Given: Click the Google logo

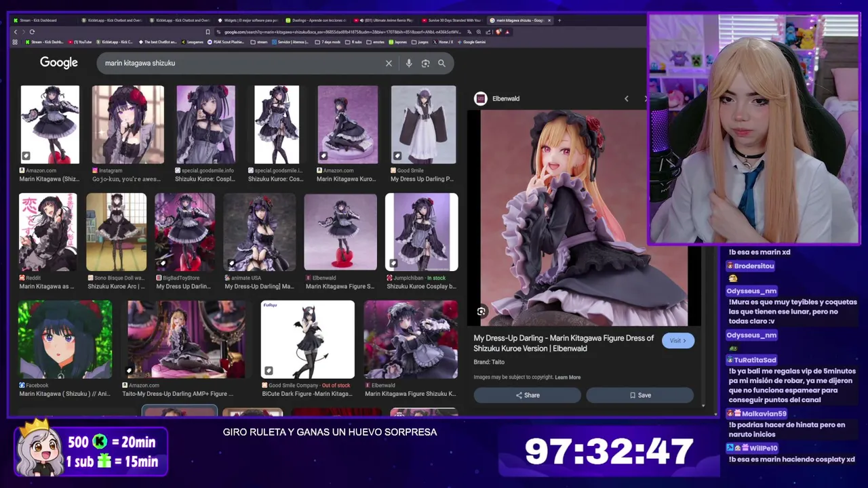Looking at the screenshot, I should (x=59, y=62).
